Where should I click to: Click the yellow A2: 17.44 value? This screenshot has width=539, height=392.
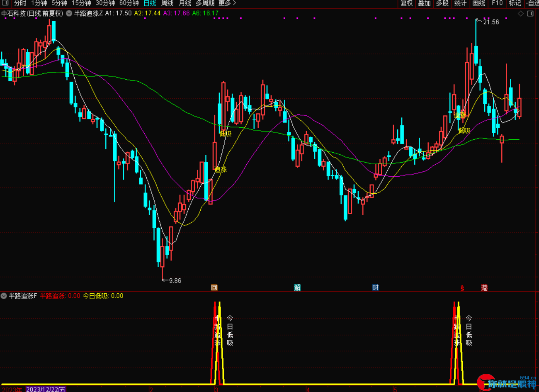147,13
